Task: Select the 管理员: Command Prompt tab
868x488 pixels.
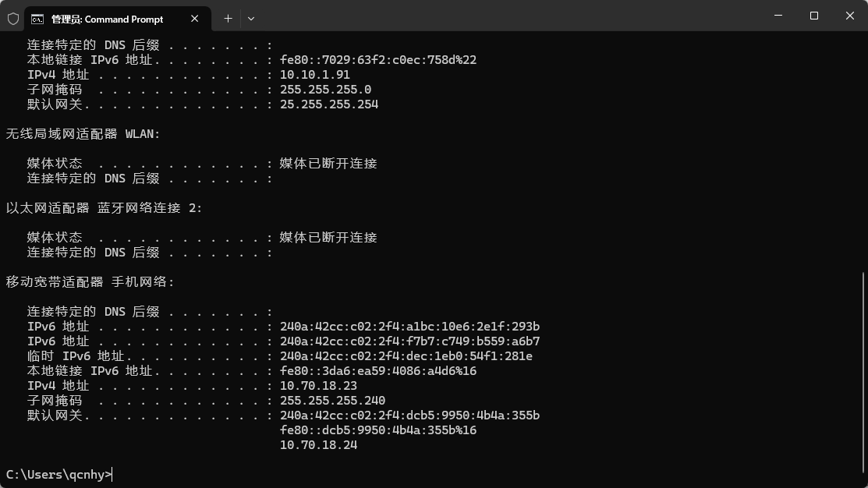Action: (x=108, y=19)
